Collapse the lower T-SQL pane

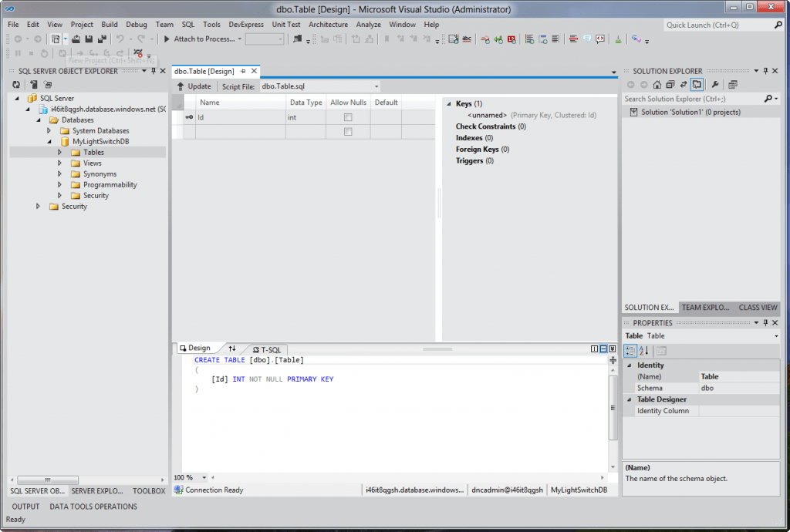click(x=612, y=348)
